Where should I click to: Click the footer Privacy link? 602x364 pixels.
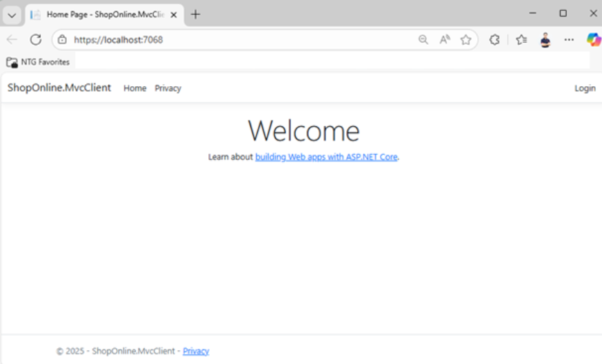[196, 351]
